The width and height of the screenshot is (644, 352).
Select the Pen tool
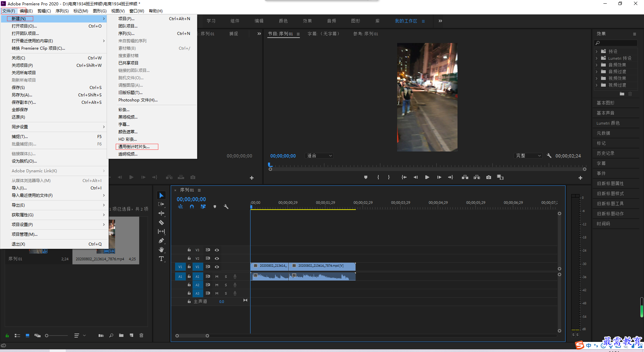(161, 240)
